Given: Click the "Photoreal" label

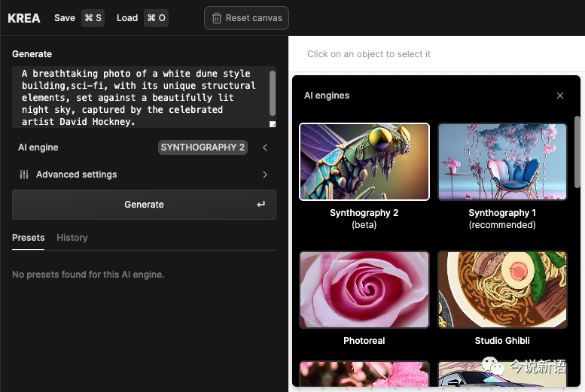Looking at the screenshot, I should 364,341.
